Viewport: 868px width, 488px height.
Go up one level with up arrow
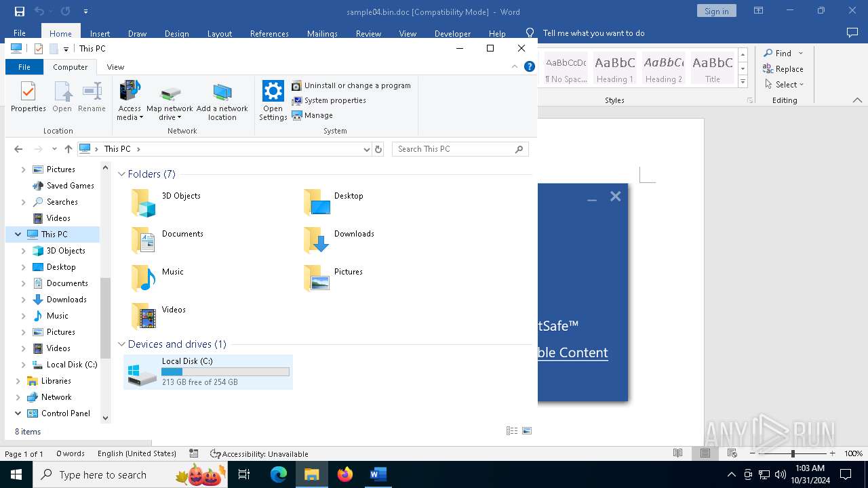point(68,149)
